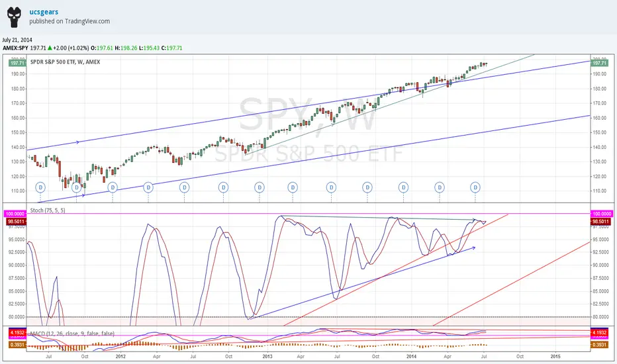The width and height of the screenshot is (617, 364).
Task: Click the 160.00 label on right price axis
Action: click(600, 118)
